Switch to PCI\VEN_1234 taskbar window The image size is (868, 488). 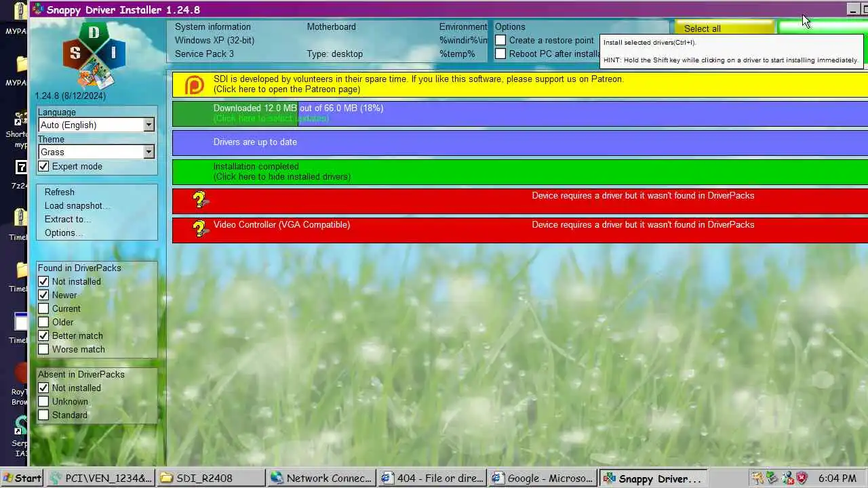[x=100, y=478]
